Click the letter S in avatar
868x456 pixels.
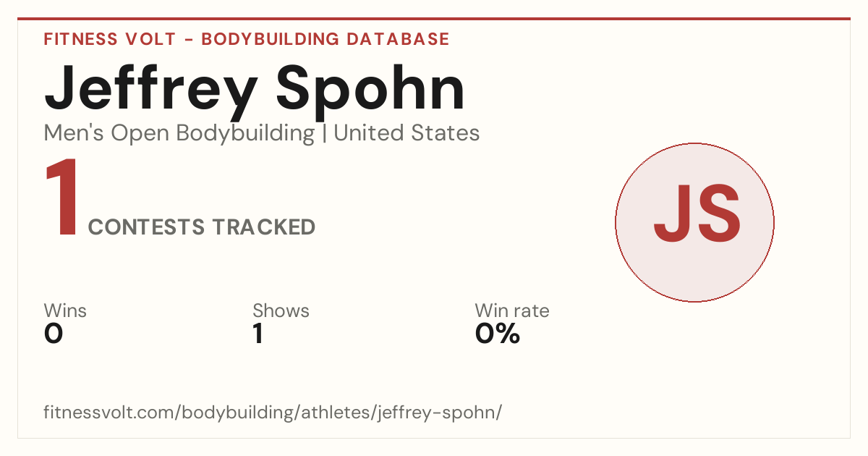pos(717,214)
